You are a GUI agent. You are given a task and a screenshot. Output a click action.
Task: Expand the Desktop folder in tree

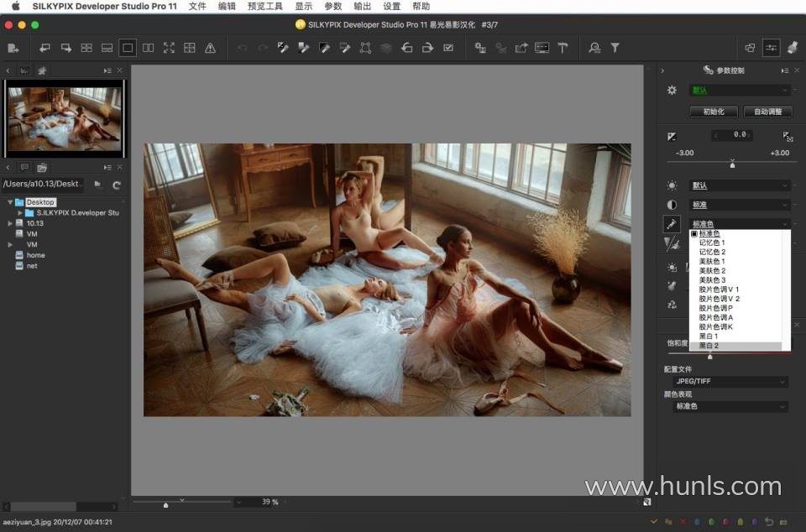pyautogui.click(x=10, y=202)
